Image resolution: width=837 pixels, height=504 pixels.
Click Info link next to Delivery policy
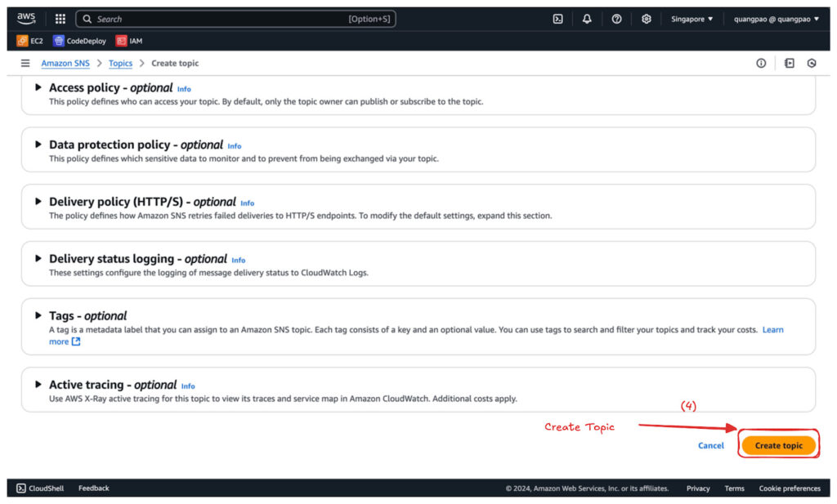[x=247, y=203]
